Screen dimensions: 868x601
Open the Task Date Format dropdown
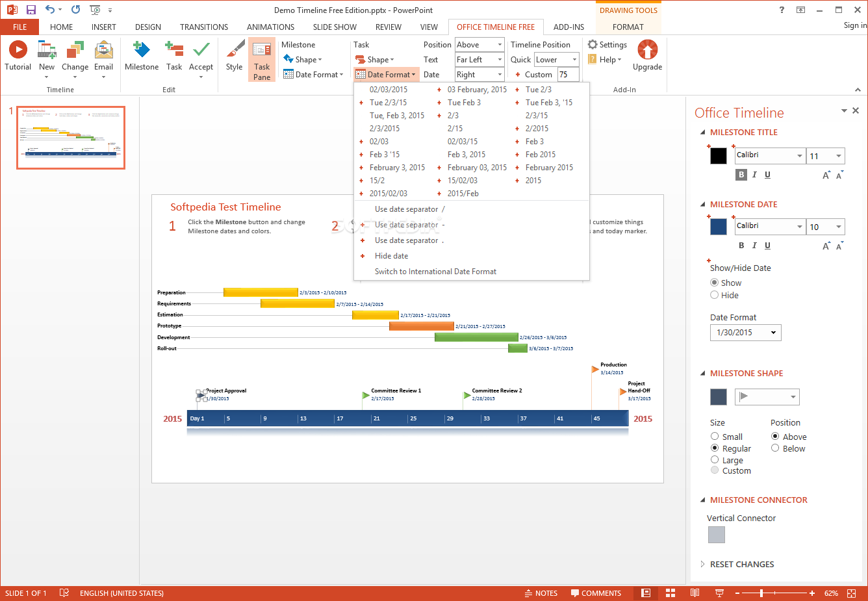[x=386, y=74]
